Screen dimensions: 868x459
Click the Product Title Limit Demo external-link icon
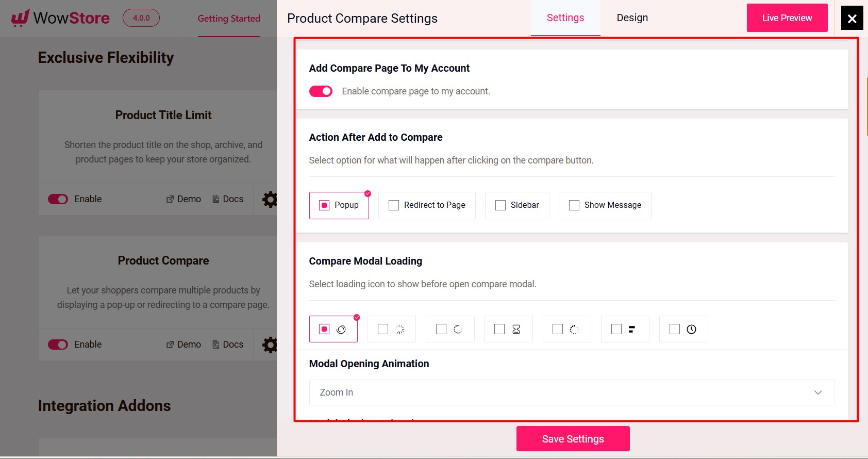pyautogui.click(x=170, y=199)
